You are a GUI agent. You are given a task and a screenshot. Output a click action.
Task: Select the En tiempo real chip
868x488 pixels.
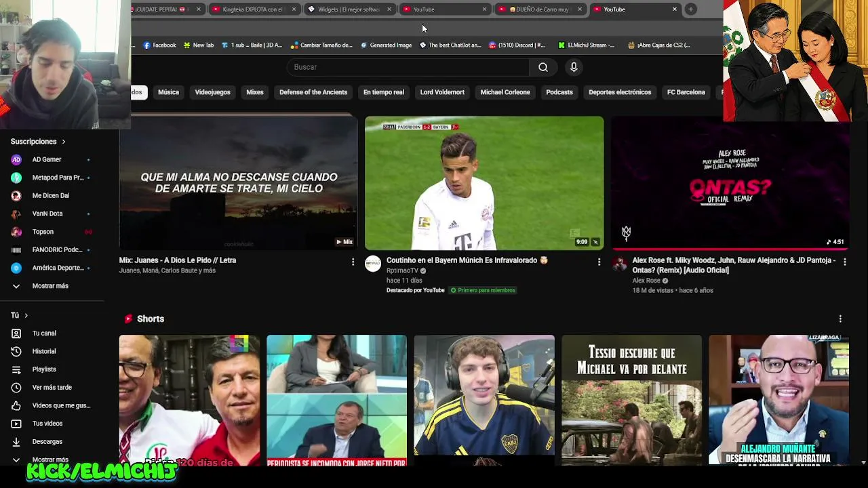384,92
